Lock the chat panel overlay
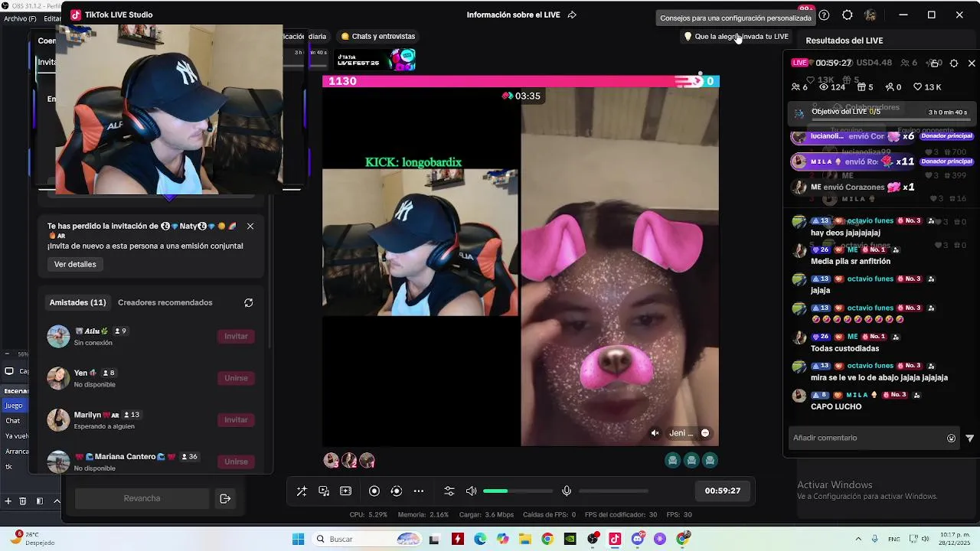The width and height of the screenshot is (980, 551). pyautogui.click(x=934, y=63)
